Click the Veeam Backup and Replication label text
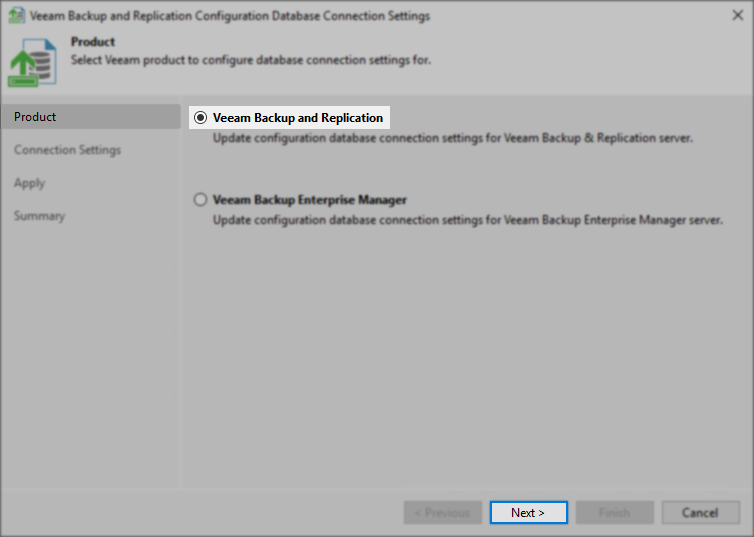Image resolution: width=754 pixels, height=537 pixels. pos(298,118)
